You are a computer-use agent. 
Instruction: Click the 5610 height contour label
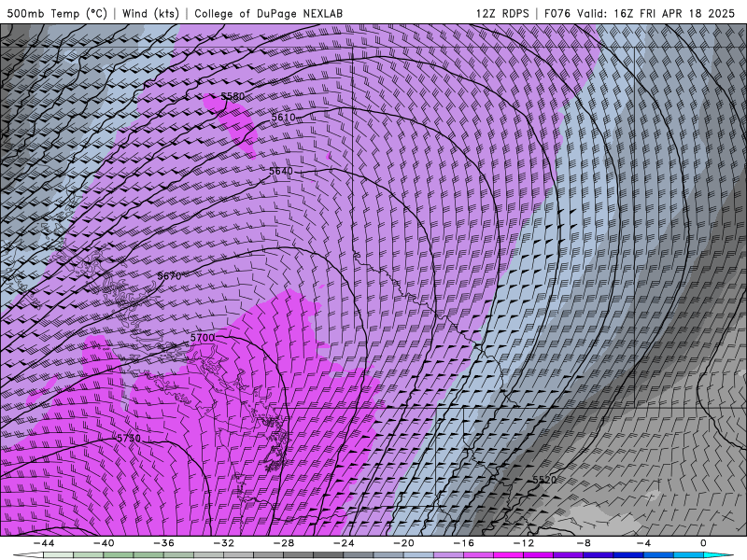click(x=284, y=118)
